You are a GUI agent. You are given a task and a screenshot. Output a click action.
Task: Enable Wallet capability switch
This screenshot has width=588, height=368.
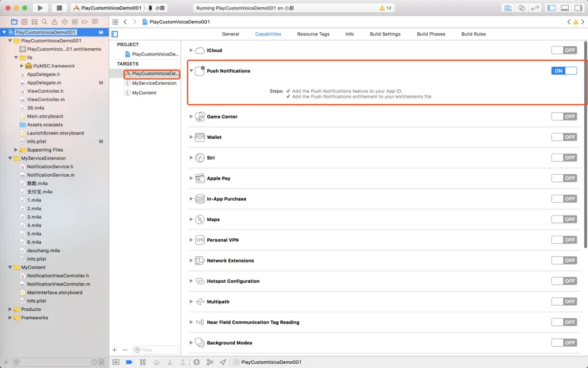[x=564, y=137]
